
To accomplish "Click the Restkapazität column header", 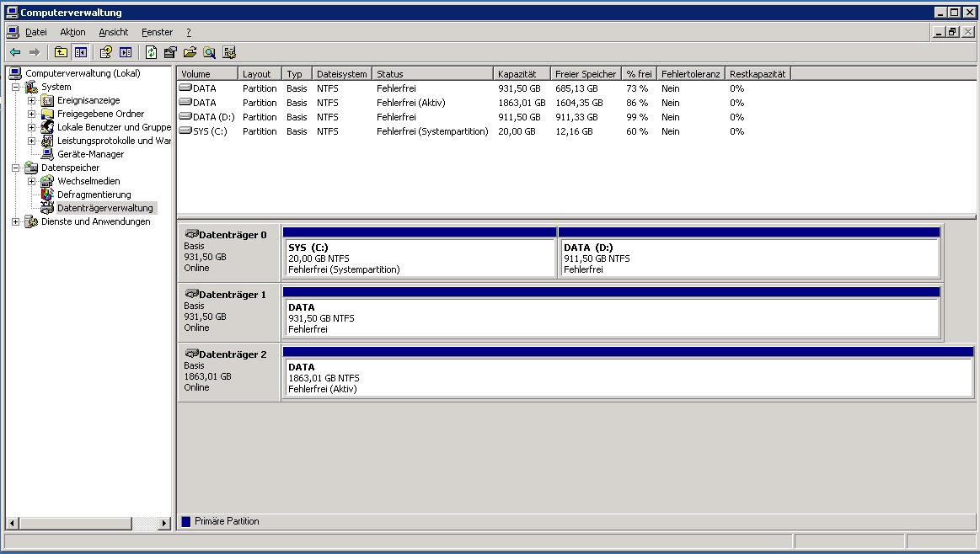I will pyautogui.click(x=758, y=74).
